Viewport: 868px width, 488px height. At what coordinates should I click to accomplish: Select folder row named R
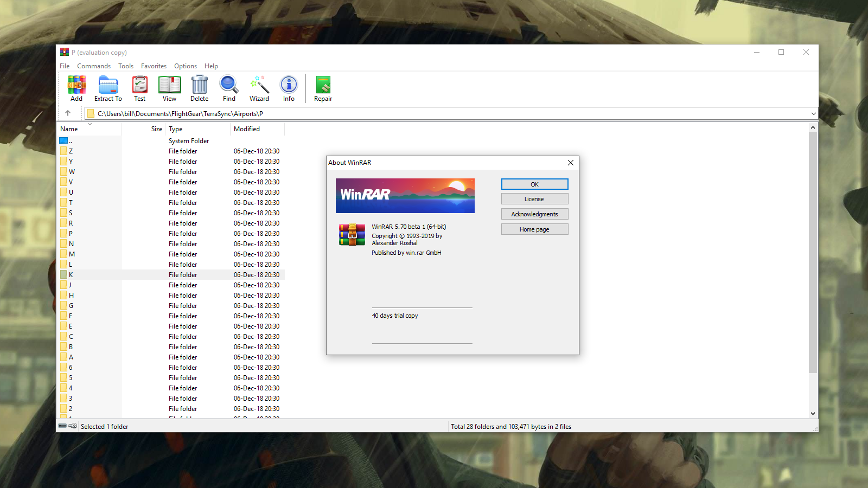tap(171, 223)
